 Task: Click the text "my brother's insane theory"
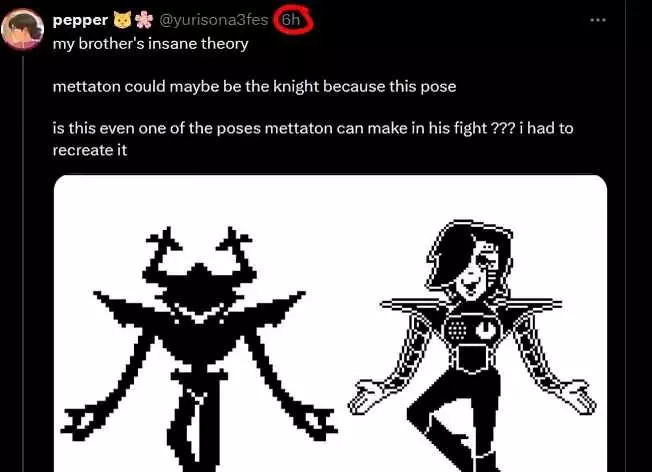tap(150, 43)
